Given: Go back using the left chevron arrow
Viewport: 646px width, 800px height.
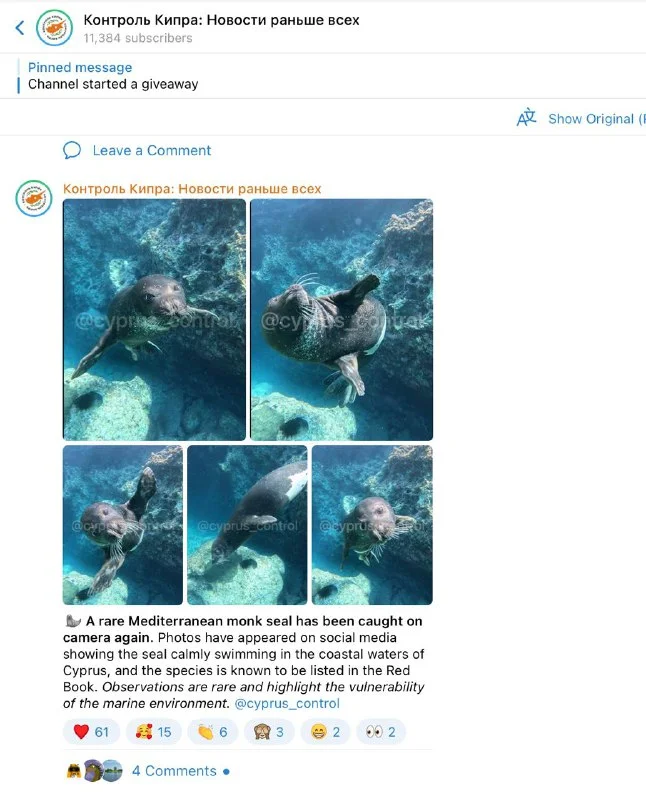Looking at the screenshot, I should point(20,28).
